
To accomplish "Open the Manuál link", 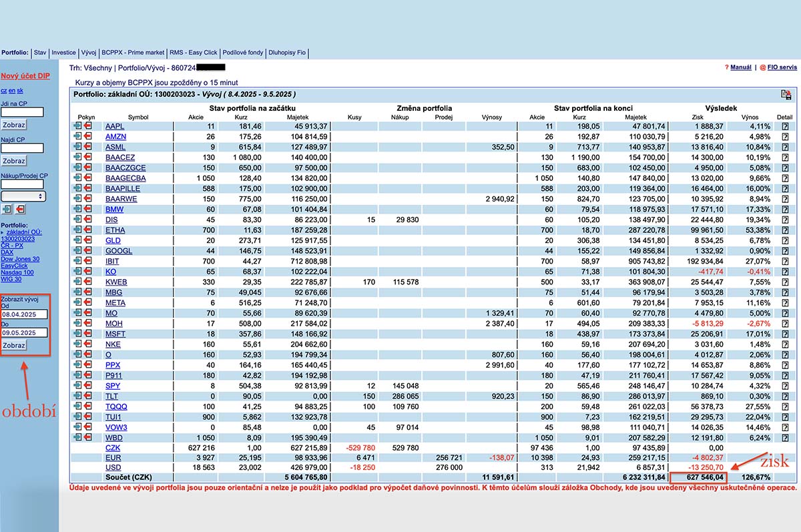I will [x=741, y=67].
